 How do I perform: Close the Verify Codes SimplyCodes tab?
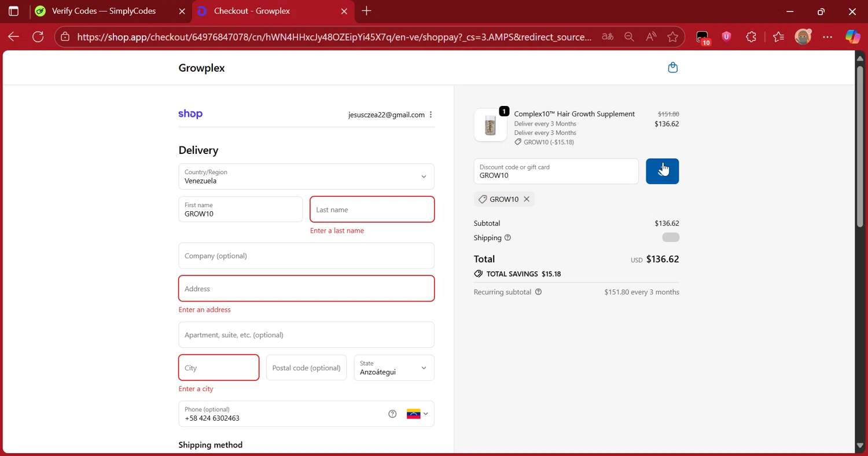pyautogui.click(x=182, y=11)
